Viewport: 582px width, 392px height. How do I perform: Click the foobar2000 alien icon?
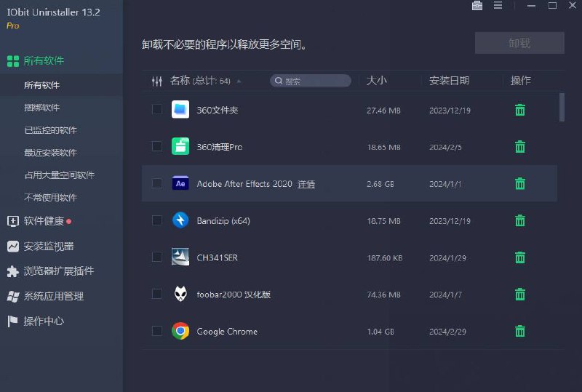tap(180, 294)
